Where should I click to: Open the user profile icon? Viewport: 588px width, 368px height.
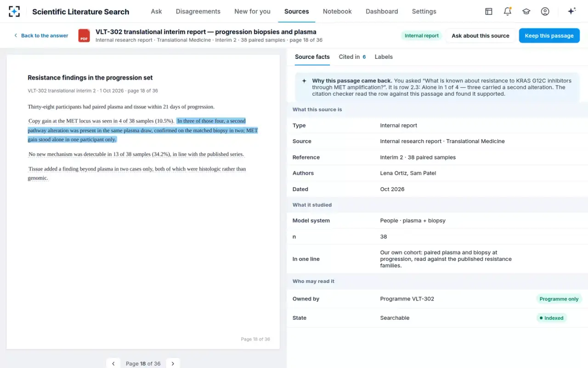[545, 11]
